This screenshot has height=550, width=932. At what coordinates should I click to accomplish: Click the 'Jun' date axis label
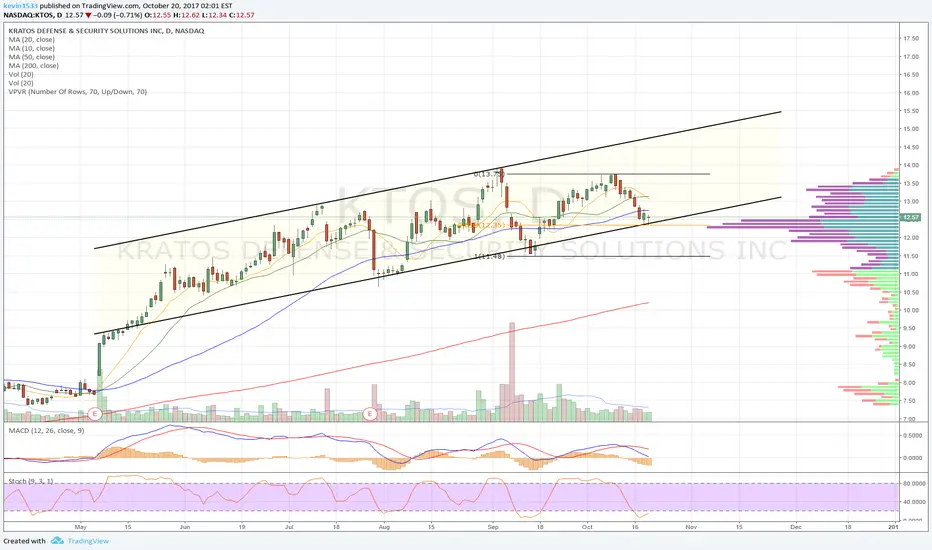click(x=185, y=527)
